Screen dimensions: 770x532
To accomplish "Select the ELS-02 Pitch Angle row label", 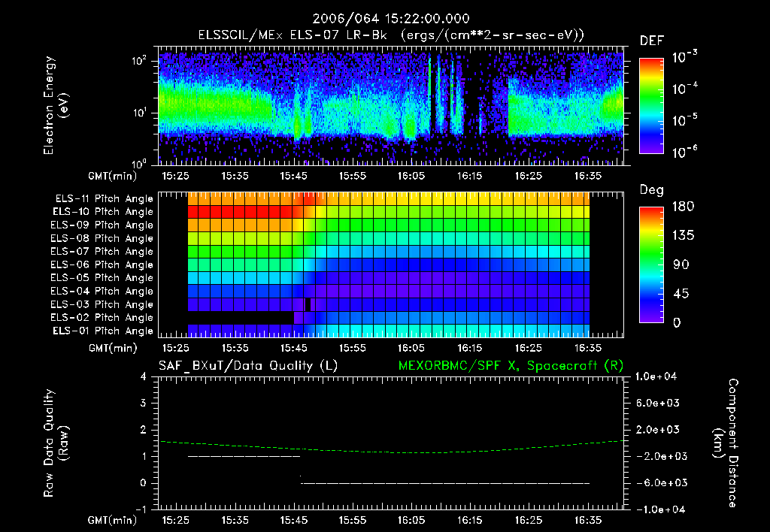I will point(102,318).
